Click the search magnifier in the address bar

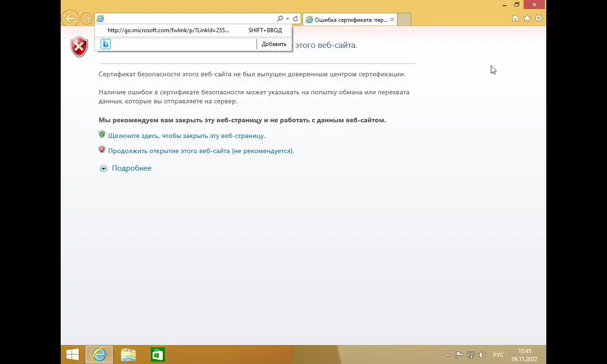coord(280,18)
